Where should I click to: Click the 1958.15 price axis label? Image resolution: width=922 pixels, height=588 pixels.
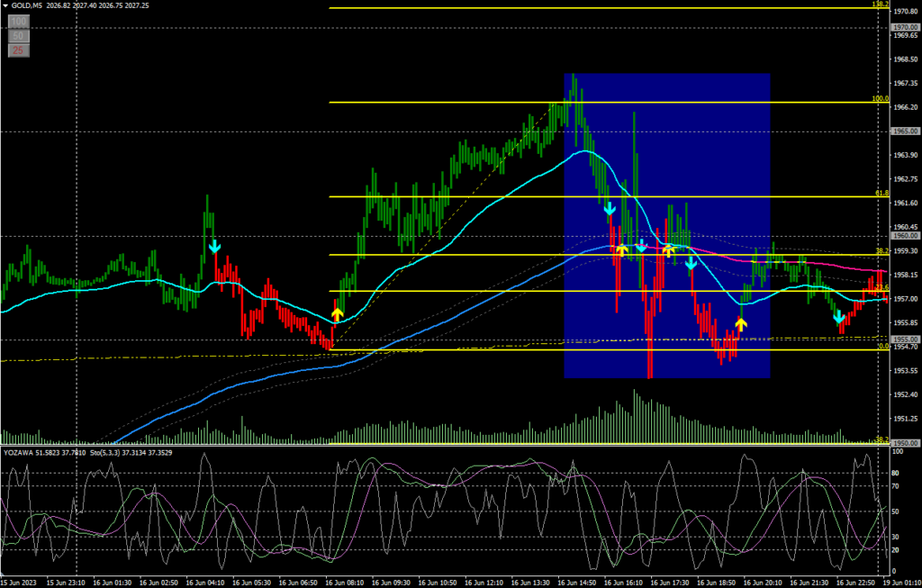pyautogui.click(x=906, y=275)
